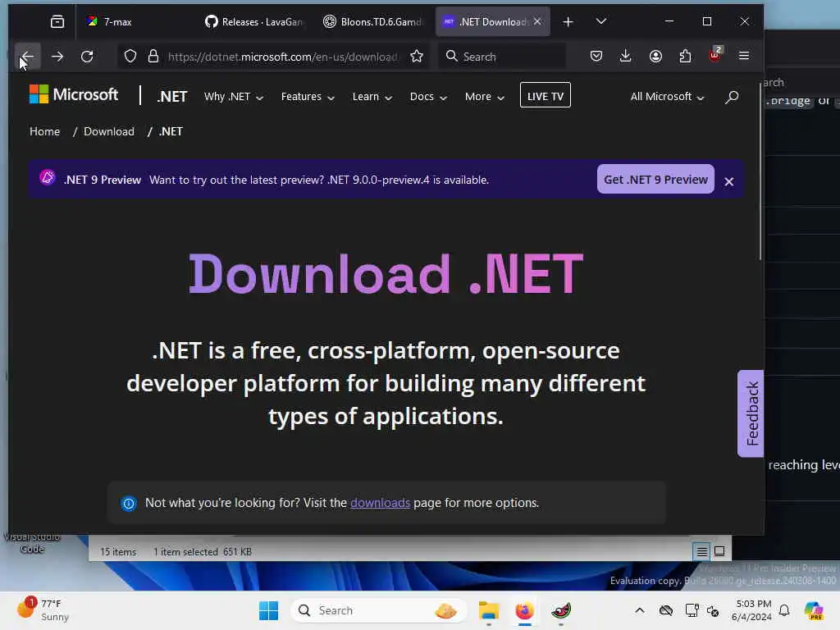Screen dimensions: 840x630
Task: Expand the Learn menu
Action: coord(372,97)
